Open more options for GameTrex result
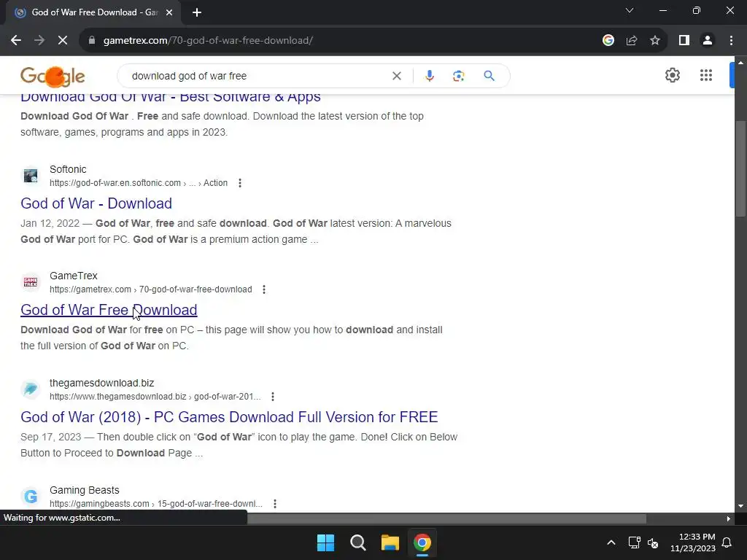The width and height of the screenshot is (747, 560). [x=264, y=289]
